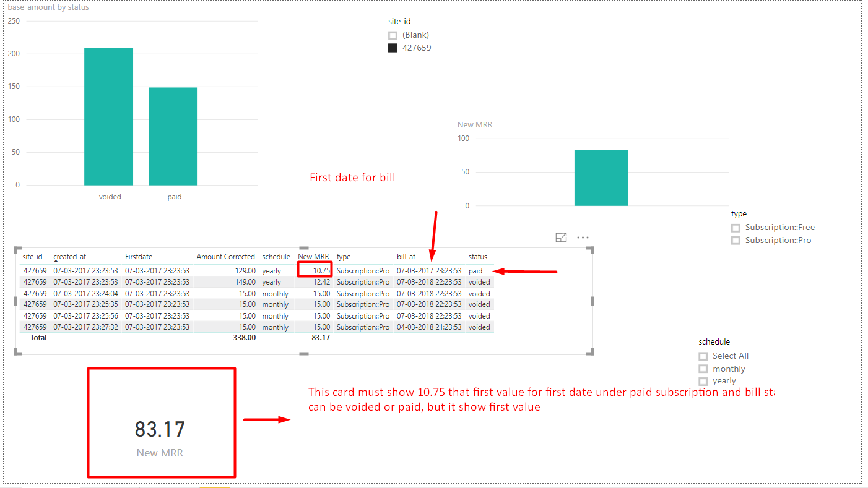Viewport: 868px width, 488px height.
Task: Filter schedule slicer to yearly
Action: coord(703,381)
